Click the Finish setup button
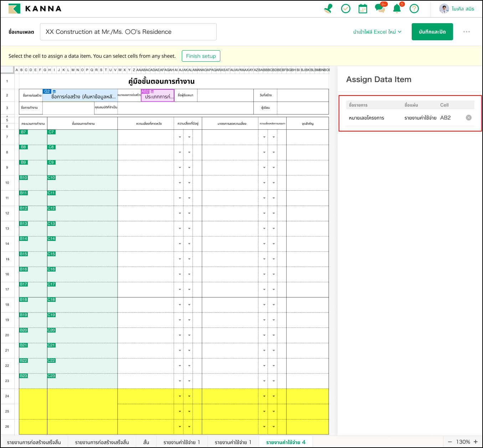Screen dimensions: 483x448 [201, 56]
